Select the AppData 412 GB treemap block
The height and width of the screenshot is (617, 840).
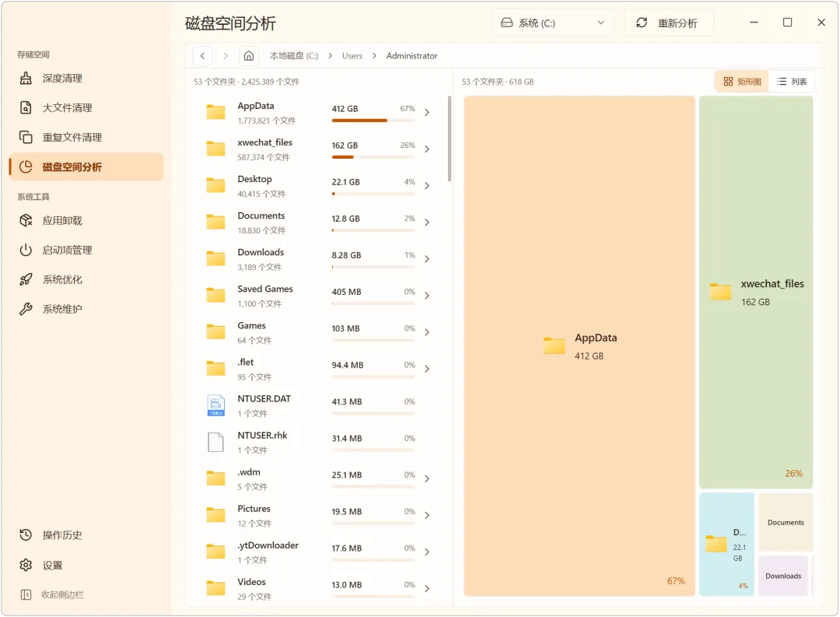point(579,346)
